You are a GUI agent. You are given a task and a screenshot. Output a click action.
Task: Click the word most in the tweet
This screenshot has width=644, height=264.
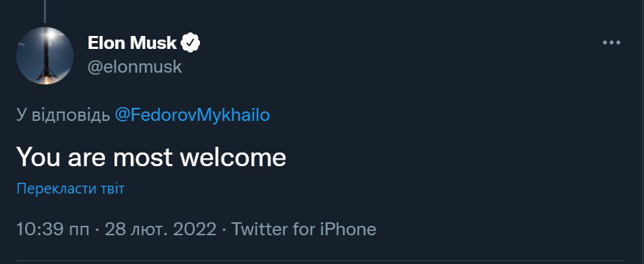point(143,158)
